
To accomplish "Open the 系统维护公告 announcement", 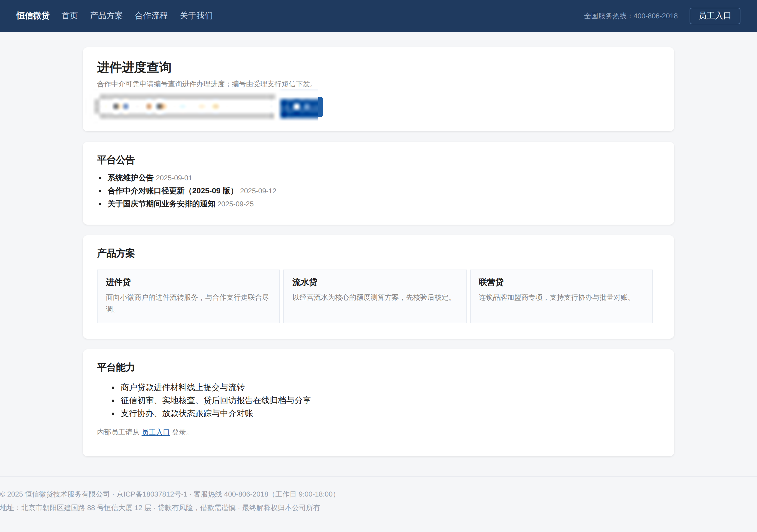I will [131, 178].
